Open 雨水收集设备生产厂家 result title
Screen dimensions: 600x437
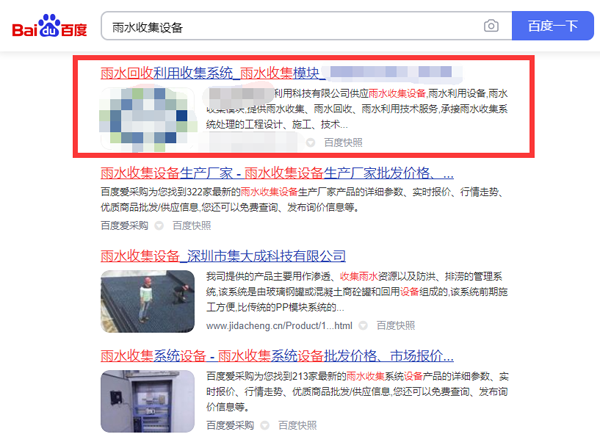click(x=277, y=173)
